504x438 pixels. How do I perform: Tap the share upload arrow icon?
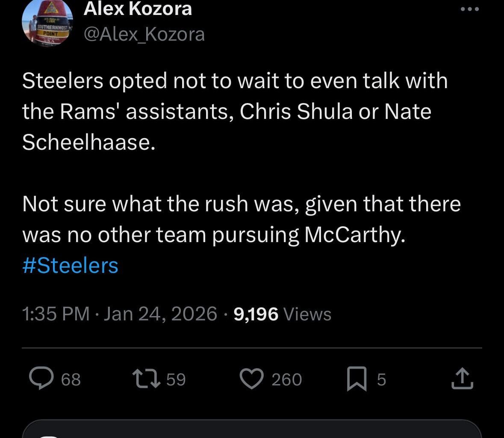point(462,379)
